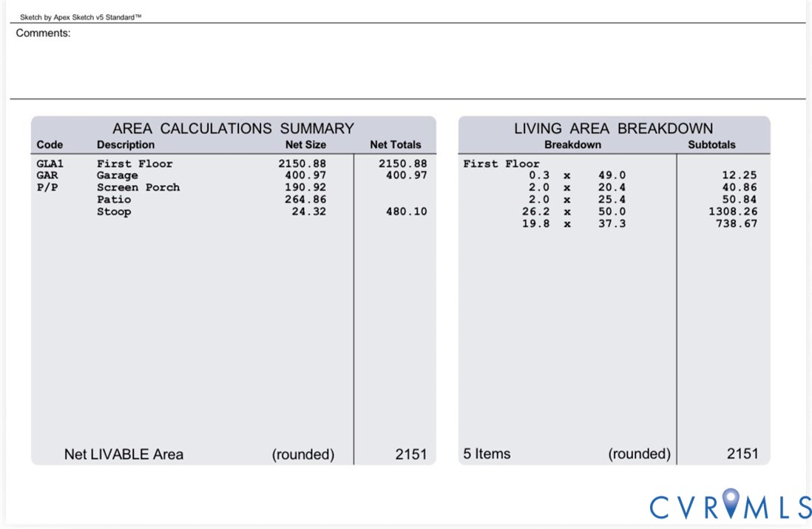
Task: Select the 1308.26 subtotal value
Action: [x=733, y=212]
